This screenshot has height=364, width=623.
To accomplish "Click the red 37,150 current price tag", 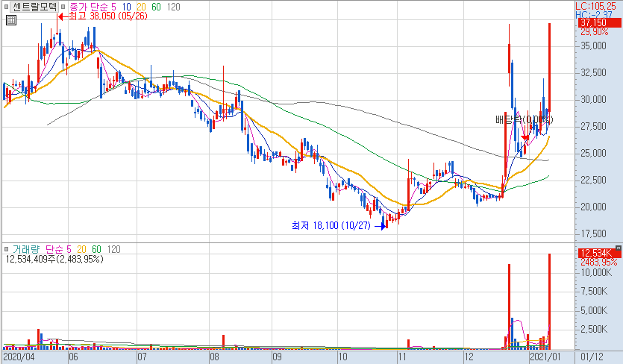I will (599, 22).
